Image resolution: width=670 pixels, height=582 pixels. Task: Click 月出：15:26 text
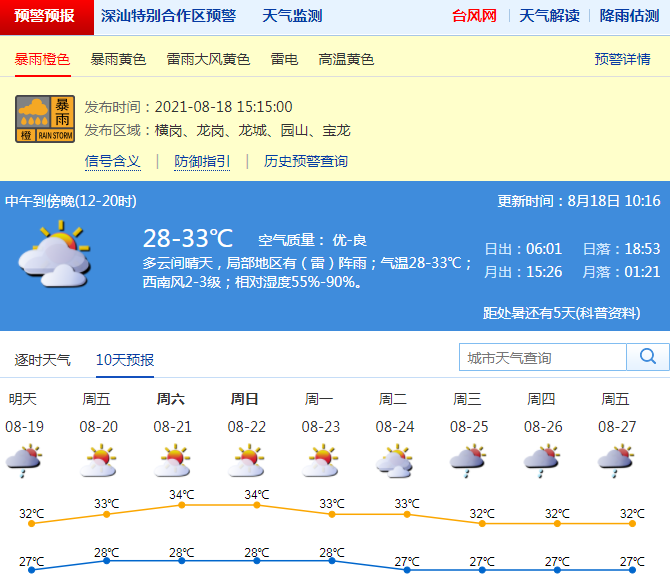coord(523,272)
